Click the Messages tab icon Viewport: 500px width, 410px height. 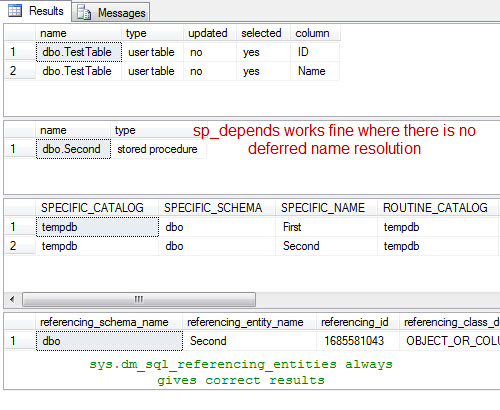84,13
